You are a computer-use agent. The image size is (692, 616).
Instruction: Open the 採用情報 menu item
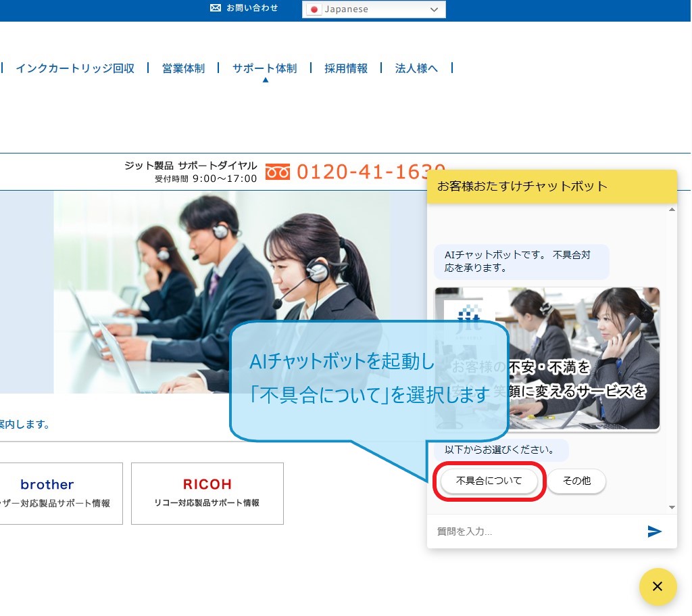pos(346,68)
